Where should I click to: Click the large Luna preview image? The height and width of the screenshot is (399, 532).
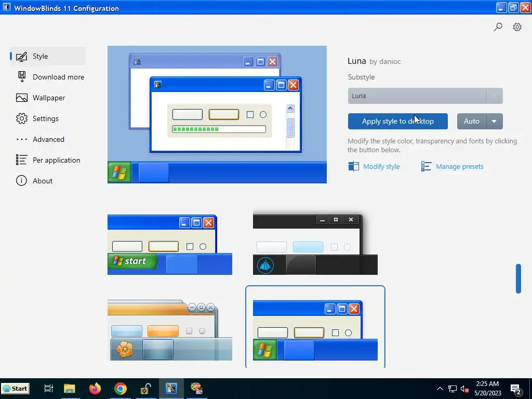point(217,115)
